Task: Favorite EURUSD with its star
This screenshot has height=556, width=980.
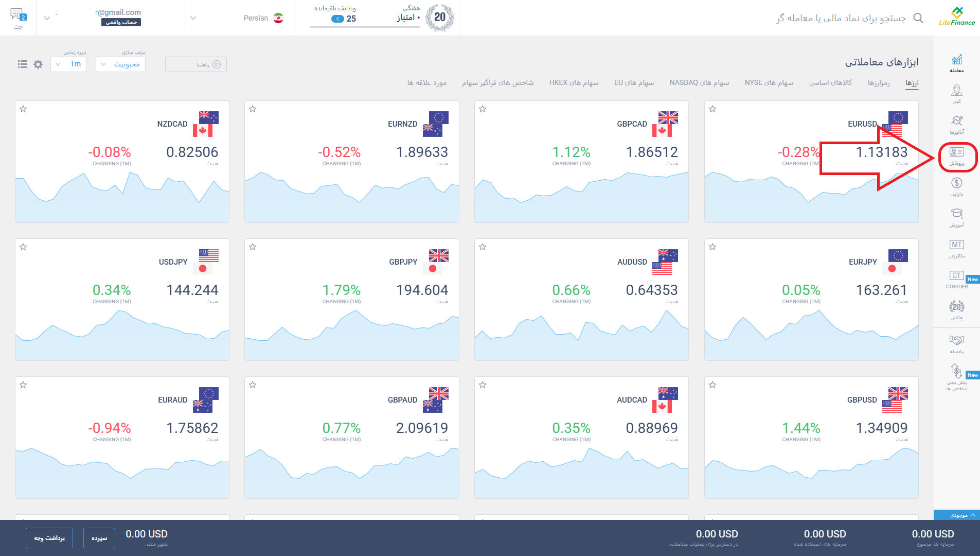Action: [x=712, y=109]
